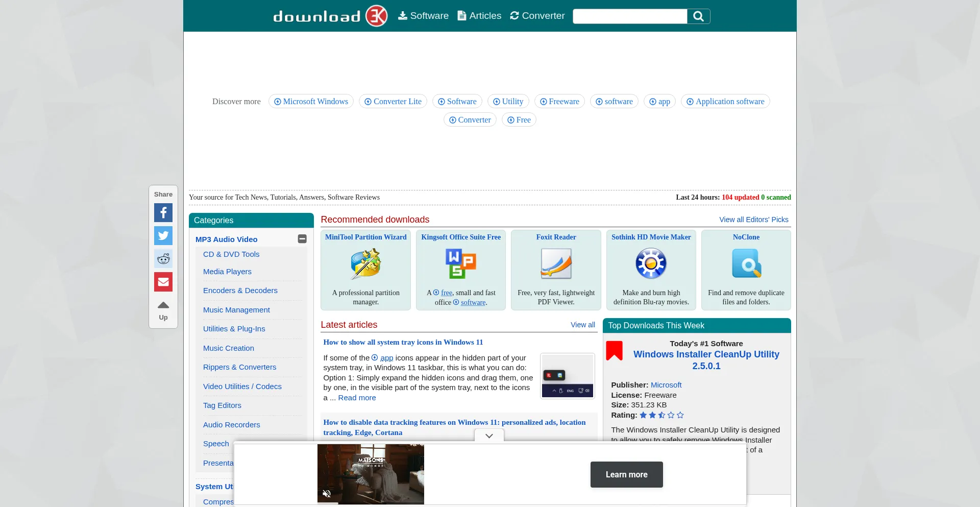The image size is (980, 507).
Task: Click the Sothink HD Movie Maker icon
Action: (651, 263)
